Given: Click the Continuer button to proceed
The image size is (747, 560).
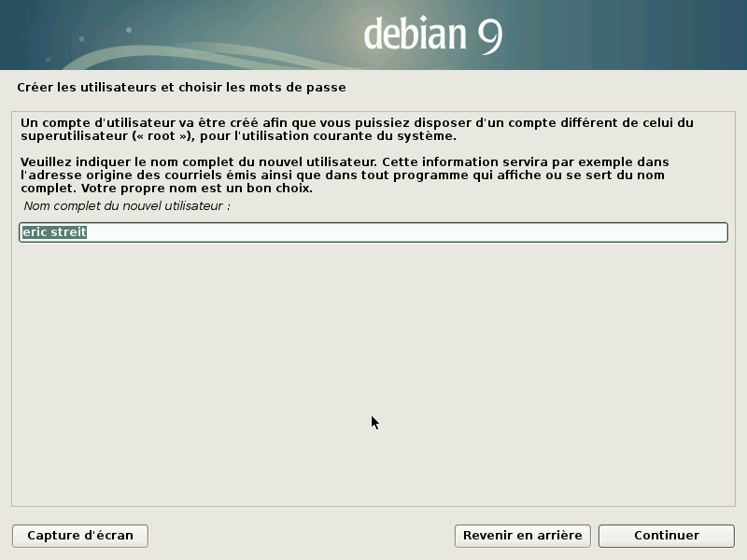Looking at the screenshot, I should click(x=665, y=536).
